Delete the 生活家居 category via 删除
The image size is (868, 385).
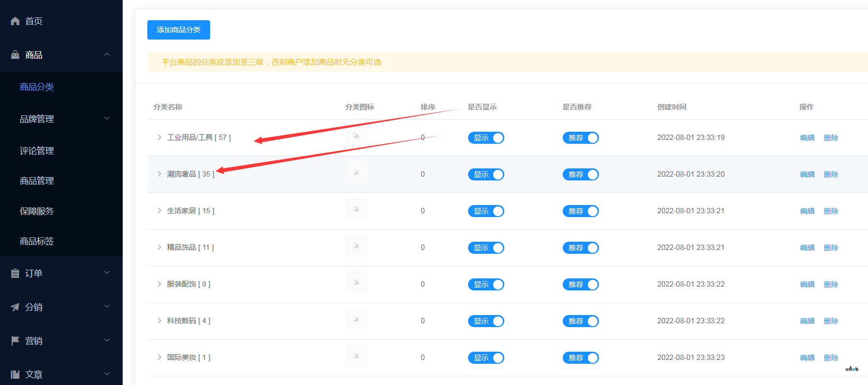coord(831,211)
